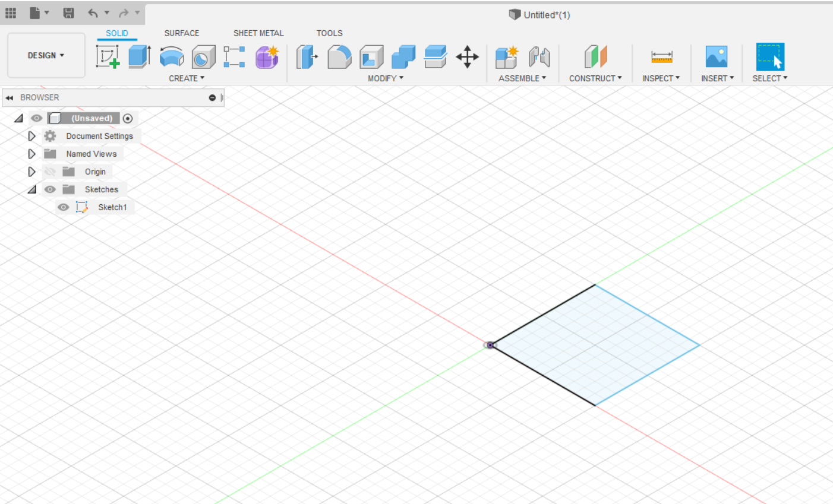Click the sketch origin point in the canvas

[490, 345]
